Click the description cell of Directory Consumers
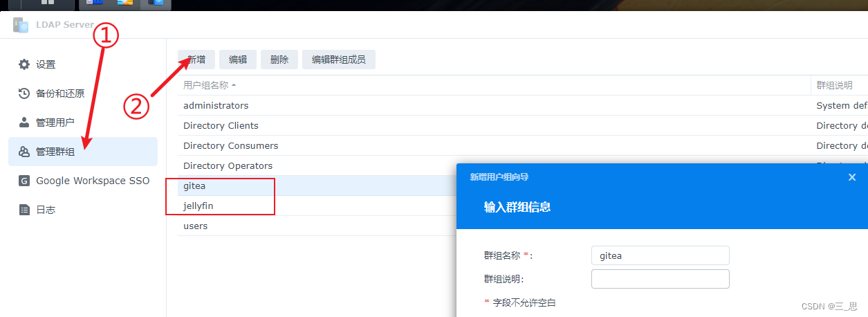 coord(841,145)
